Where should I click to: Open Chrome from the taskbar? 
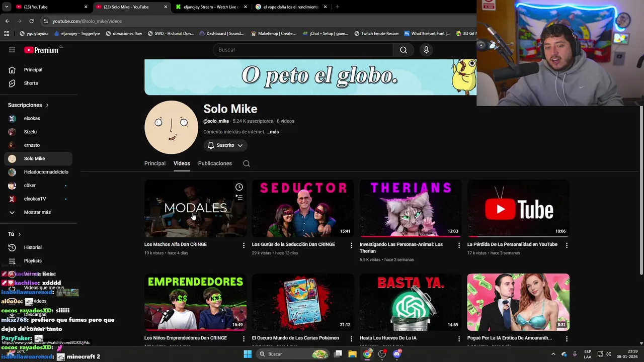[x=367, y=354]
